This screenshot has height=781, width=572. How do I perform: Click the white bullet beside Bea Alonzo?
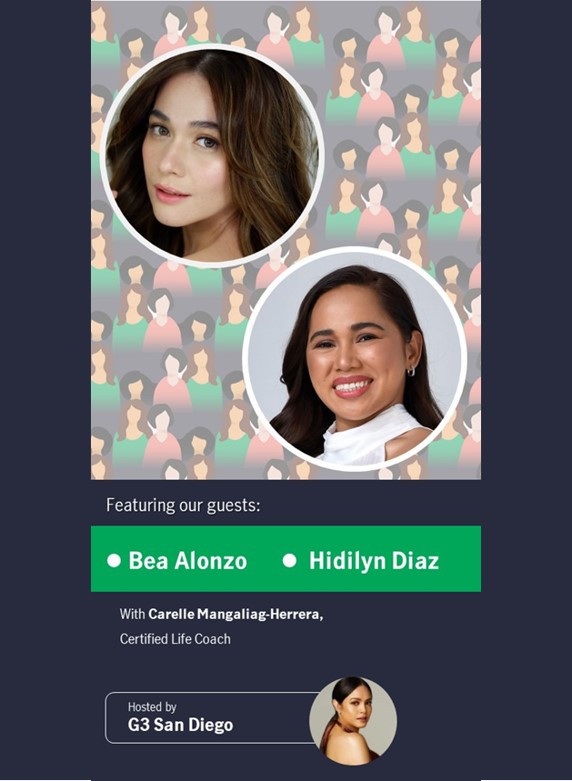click(114, 561)
